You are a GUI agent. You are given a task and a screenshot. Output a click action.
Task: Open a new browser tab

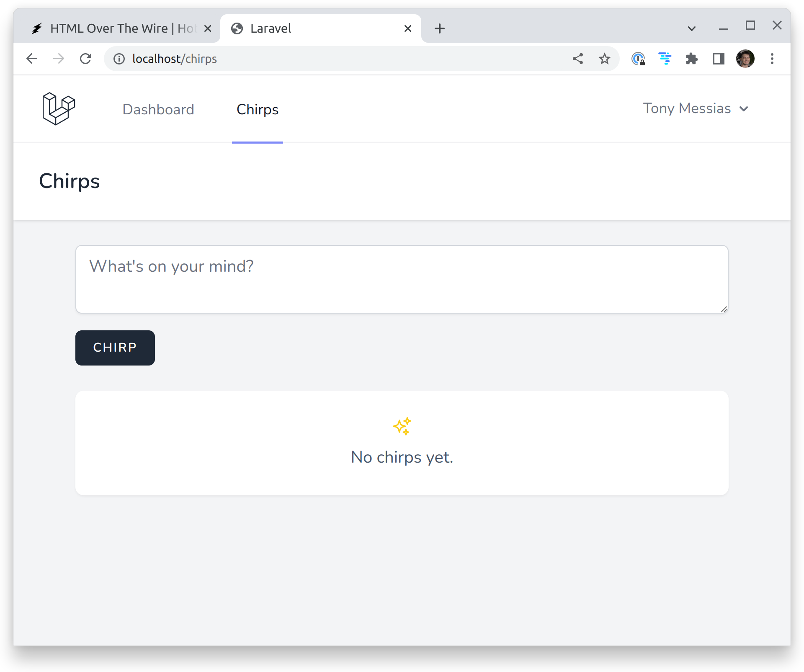click(x=440, y=28)
